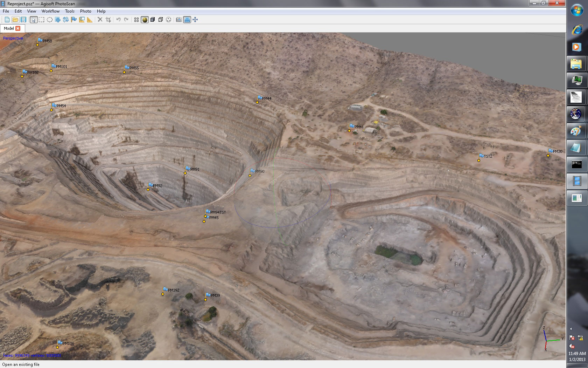Toggle the Solid cube view mode
The image size is (588, 368).
point(153,20)
